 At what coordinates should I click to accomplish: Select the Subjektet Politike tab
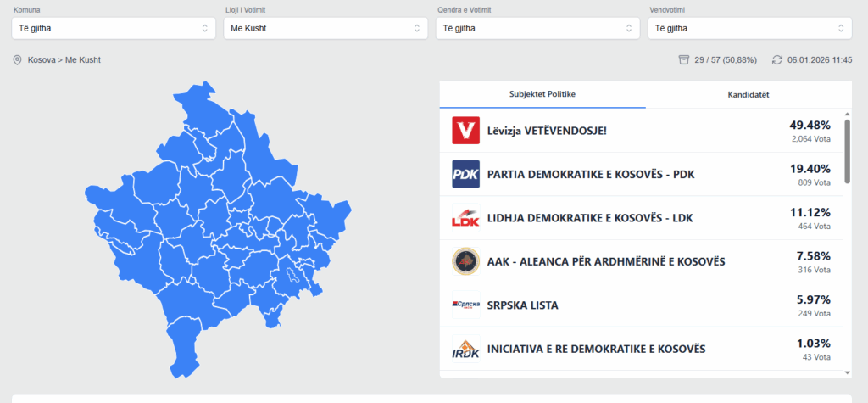coord(542,94)
